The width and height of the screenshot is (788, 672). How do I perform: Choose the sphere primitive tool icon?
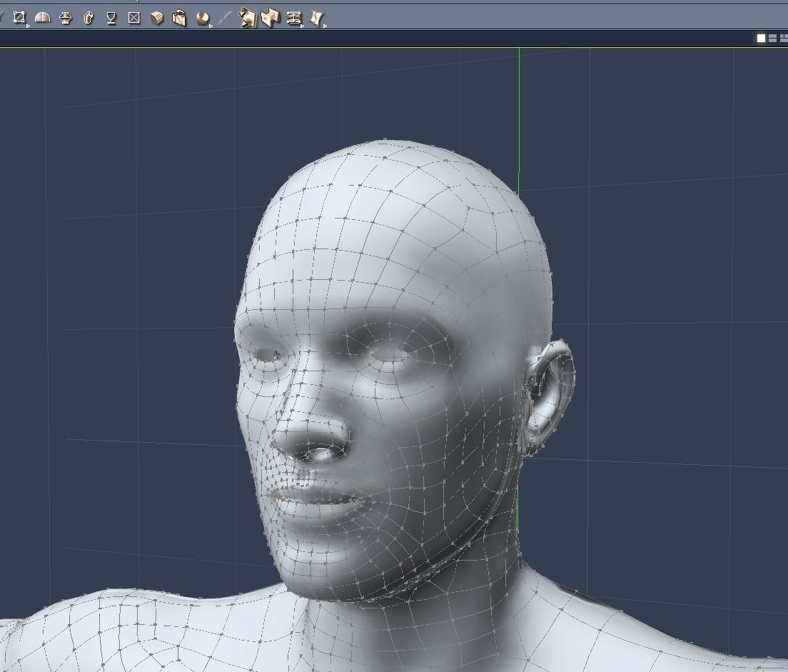(x=203, y=19)
